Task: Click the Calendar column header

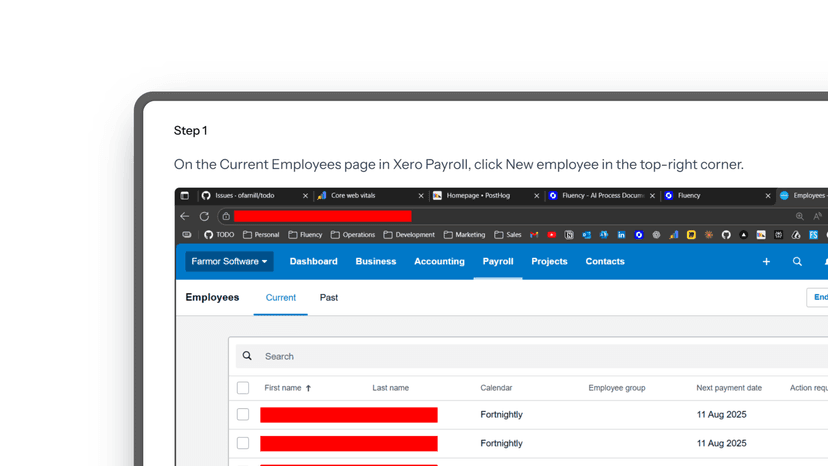Action: [x=496, y=388]
